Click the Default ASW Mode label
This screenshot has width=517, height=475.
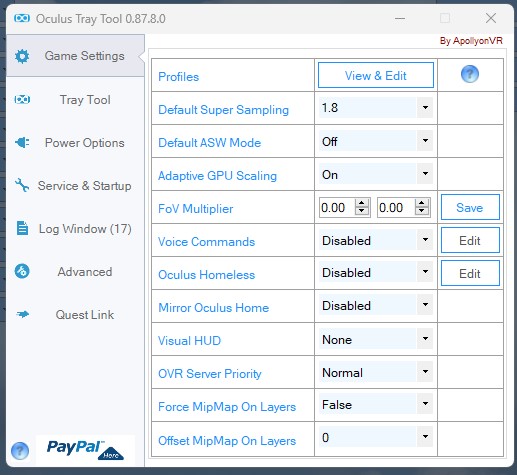(x=209, y=143)
